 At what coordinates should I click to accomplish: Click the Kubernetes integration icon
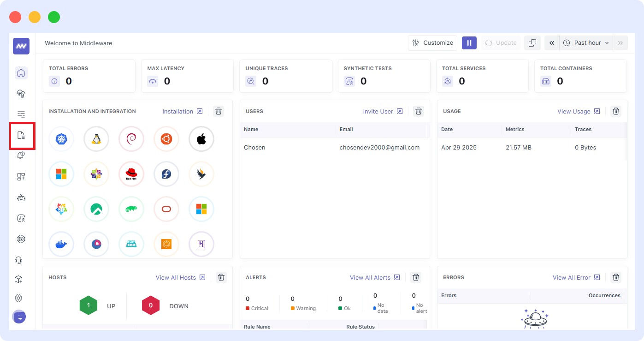61,139
